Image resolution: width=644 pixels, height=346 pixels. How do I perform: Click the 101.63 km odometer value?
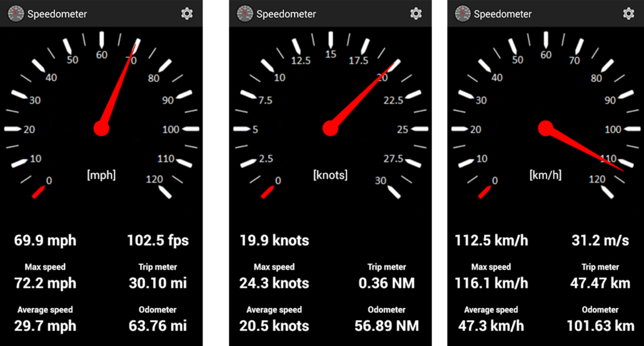(600, 326)
